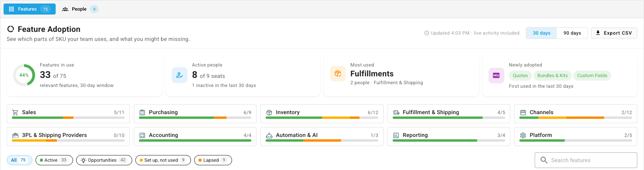This screenshot has height=170, width=644.
Task: Open the Bundles & Kits chip
Action: pyautogui.click(x=552, y=76)
